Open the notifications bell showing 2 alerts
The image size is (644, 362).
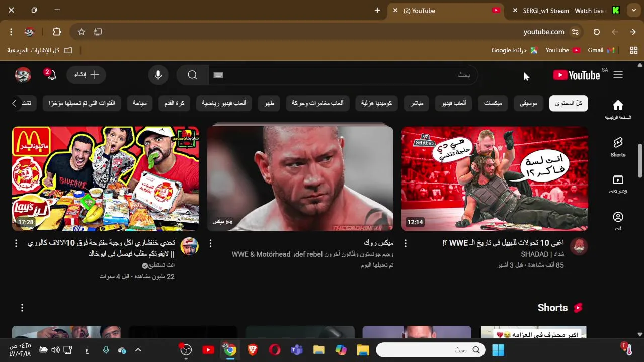50,75
